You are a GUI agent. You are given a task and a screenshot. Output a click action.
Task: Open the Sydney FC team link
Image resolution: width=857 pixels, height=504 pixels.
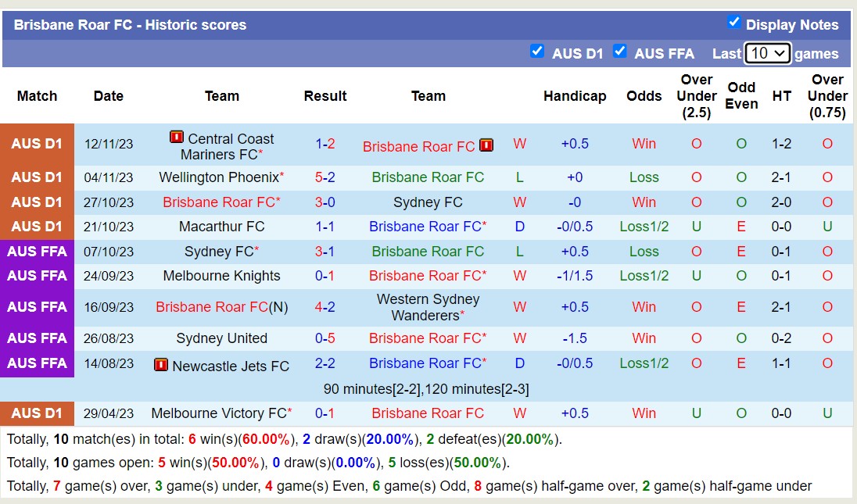(x=428, y=202)
